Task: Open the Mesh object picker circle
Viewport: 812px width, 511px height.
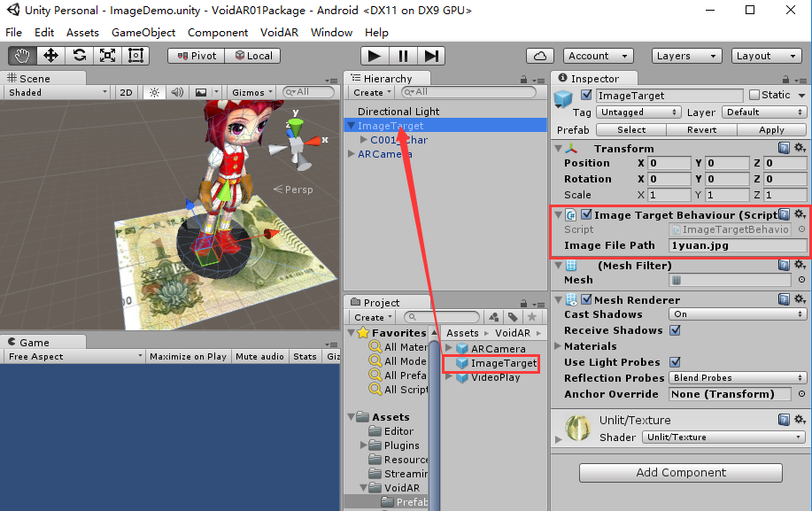Action: pos(801,280)
